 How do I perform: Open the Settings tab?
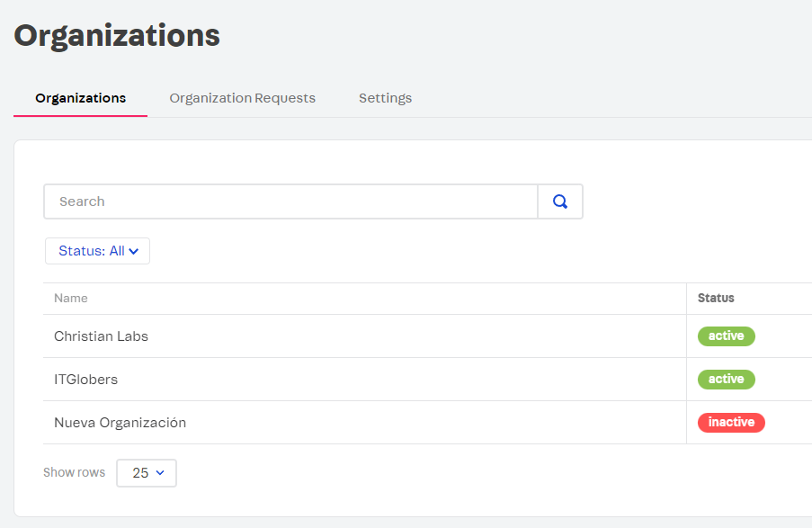[x=385, y=98]
